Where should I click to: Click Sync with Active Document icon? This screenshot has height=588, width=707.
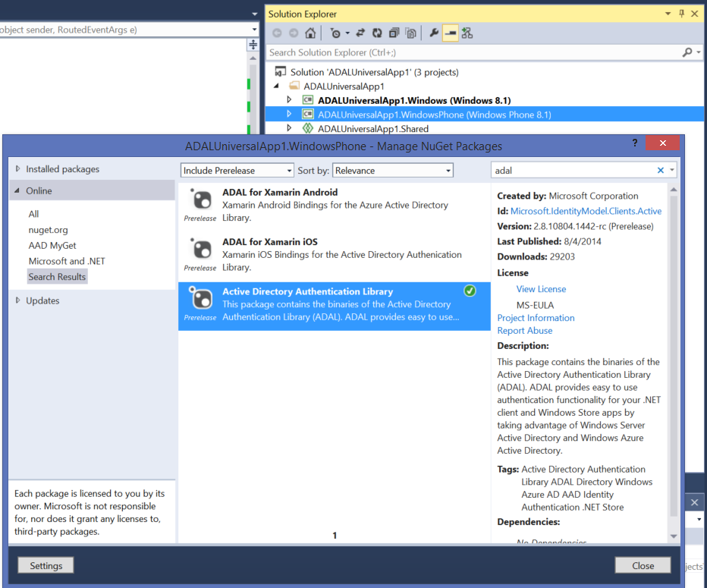[x=360, y=33]
